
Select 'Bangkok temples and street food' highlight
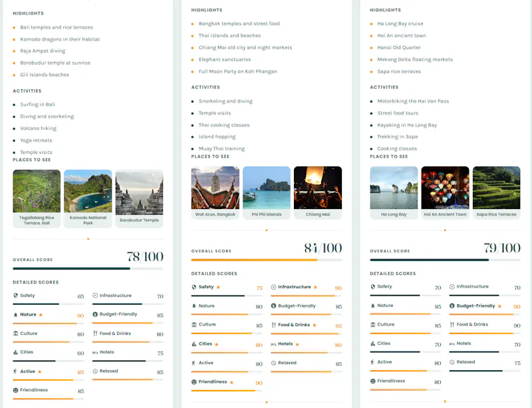point(239,23)
